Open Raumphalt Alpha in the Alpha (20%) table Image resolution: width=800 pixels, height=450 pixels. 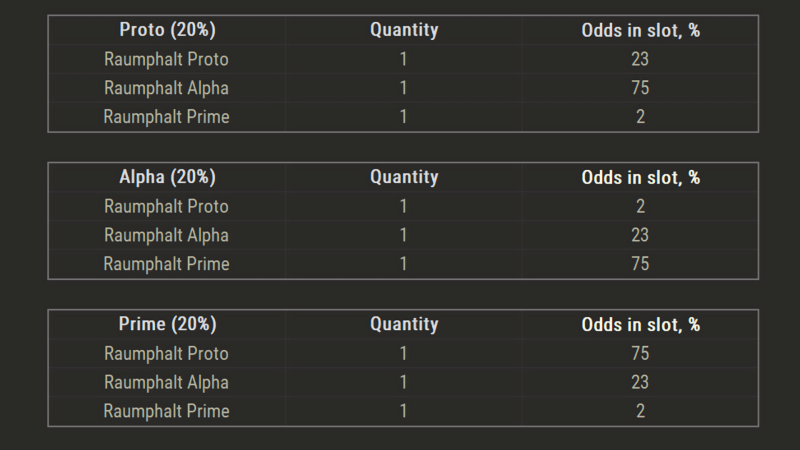[x=166, y=235]
